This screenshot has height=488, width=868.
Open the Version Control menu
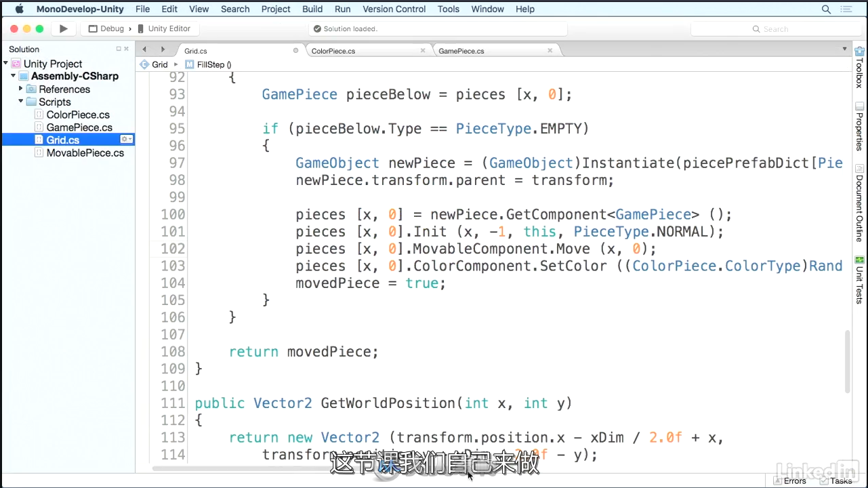pyautogui.click(x=394, y=9)
